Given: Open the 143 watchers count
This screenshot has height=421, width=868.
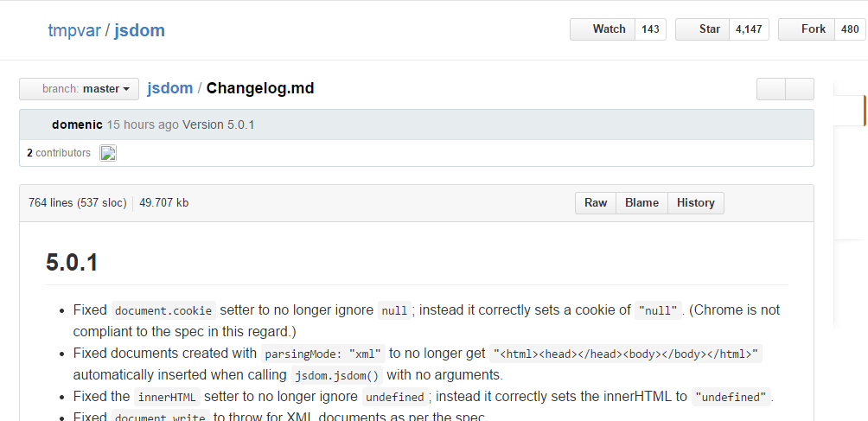Looking at the screenshot, I should click(651, 29).
